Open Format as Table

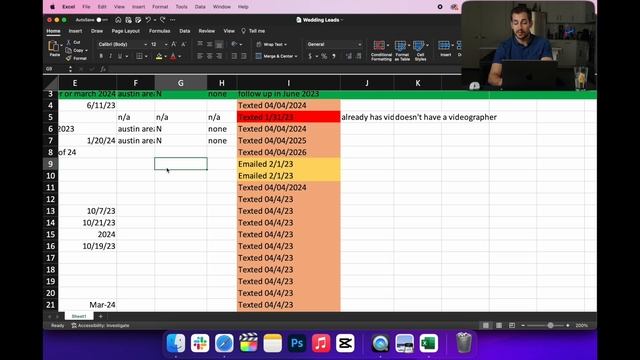tap(402, 51)
